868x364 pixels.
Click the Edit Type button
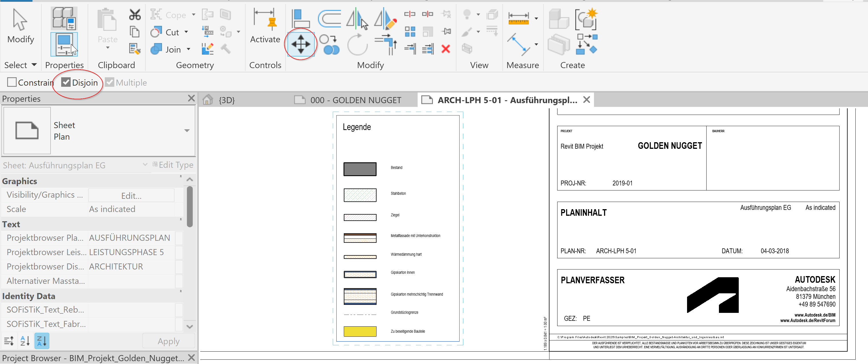(x=173, y=165)
